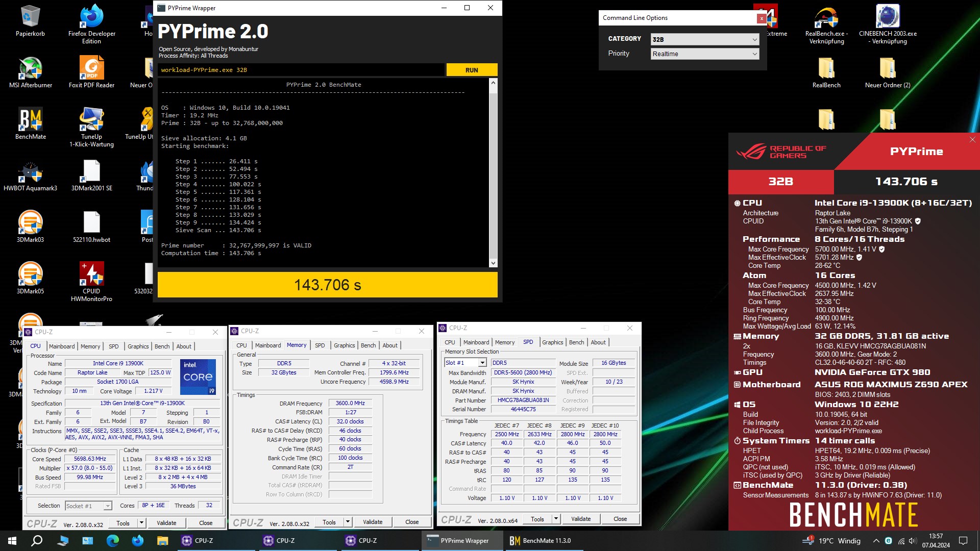The width and height of the screenshot is (980, 551).
Task: Click Validate in CPU-Z CPU window
Action: tap(166, 522)
